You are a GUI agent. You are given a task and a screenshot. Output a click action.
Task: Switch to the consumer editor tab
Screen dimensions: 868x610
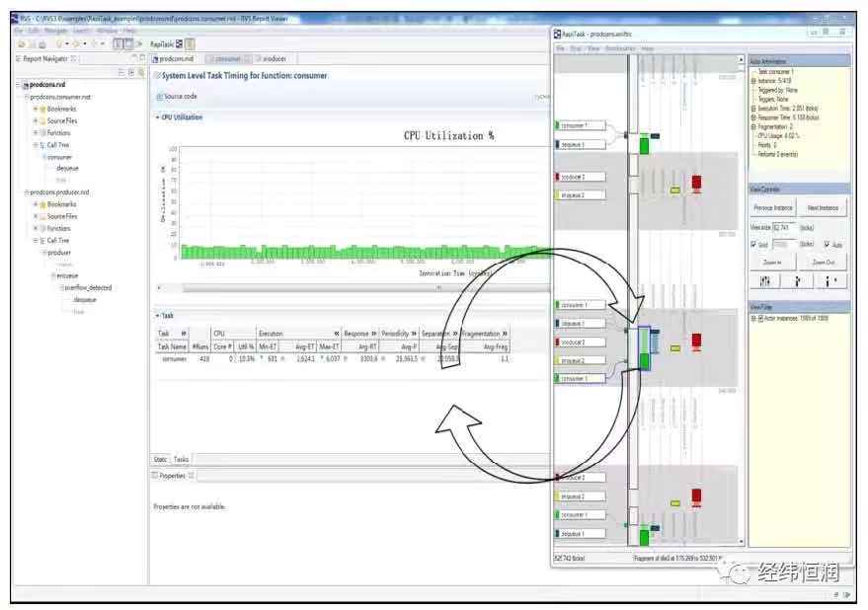pos(228,58)
